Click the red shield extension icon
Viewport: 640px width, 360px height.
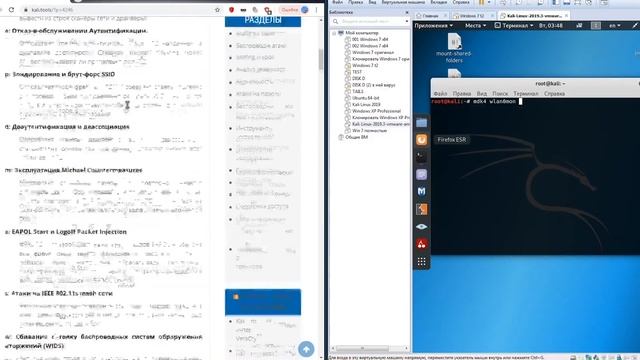(231, 10)
